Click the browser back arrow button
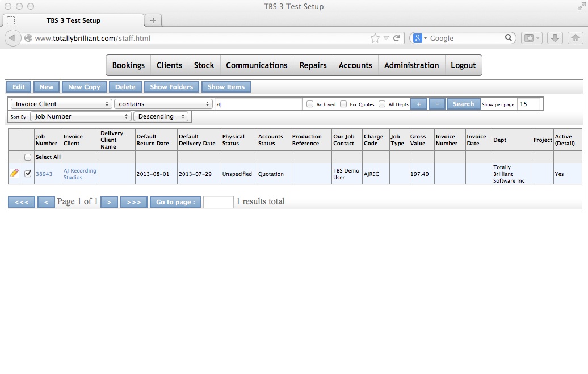 (x=12, y=38)
